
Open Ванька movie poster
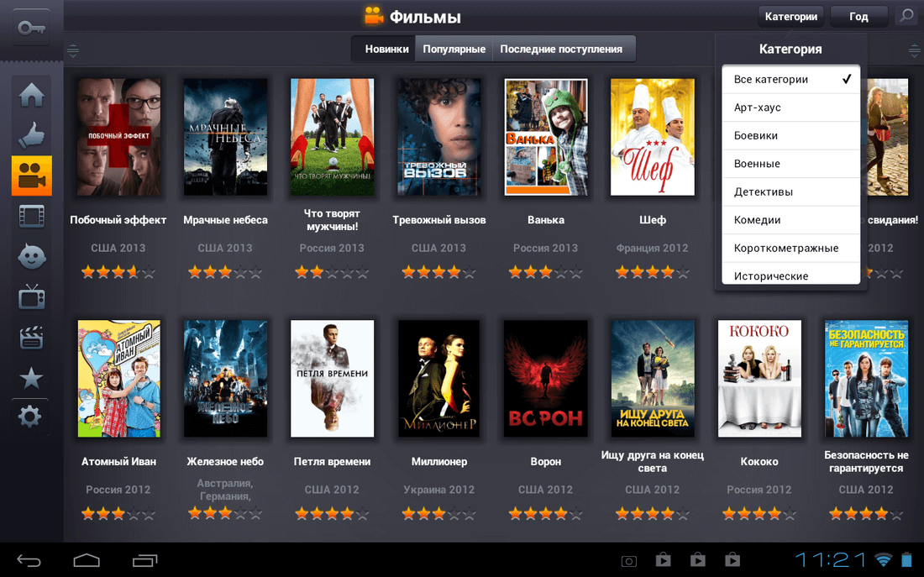(546, 137)
